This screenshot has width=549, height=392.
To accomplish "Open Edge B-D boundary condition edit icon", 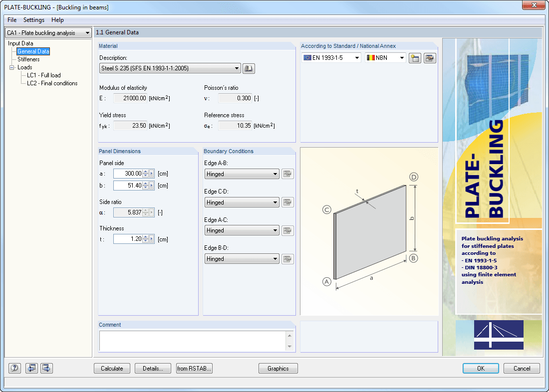I will [x=287, y=259].
